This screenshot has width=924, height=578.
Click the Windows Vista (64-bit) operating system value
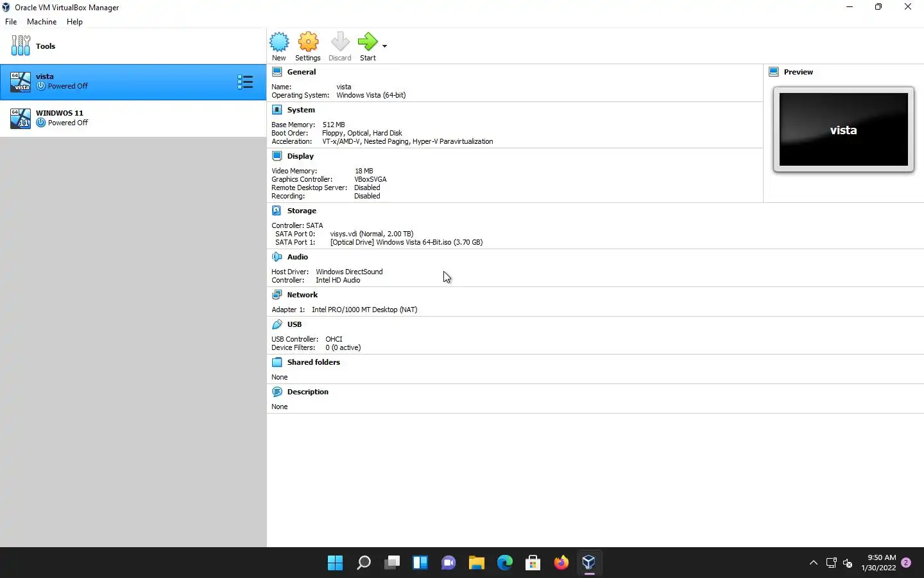371,95
